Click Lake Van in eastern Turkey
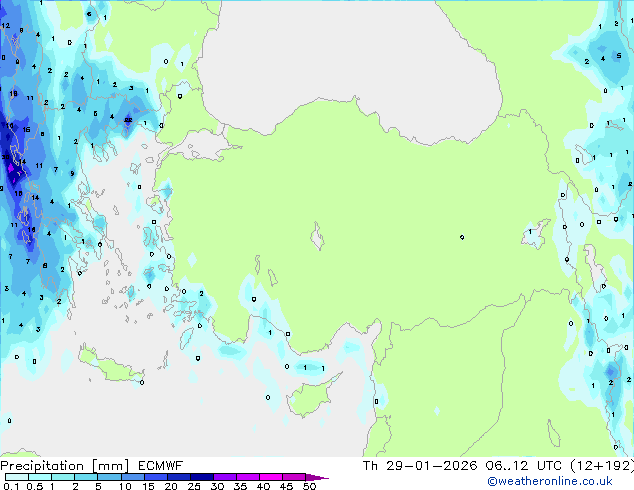Screen dimensions: 634x490 pos(538,234)
